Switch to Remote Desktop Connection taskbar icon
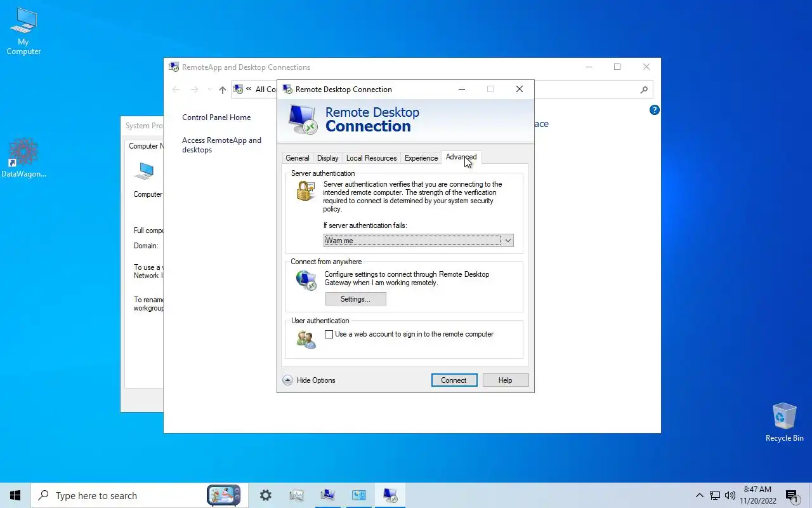Image resolution: width=812 pixels, height=508 pixels. click(390, 495)
